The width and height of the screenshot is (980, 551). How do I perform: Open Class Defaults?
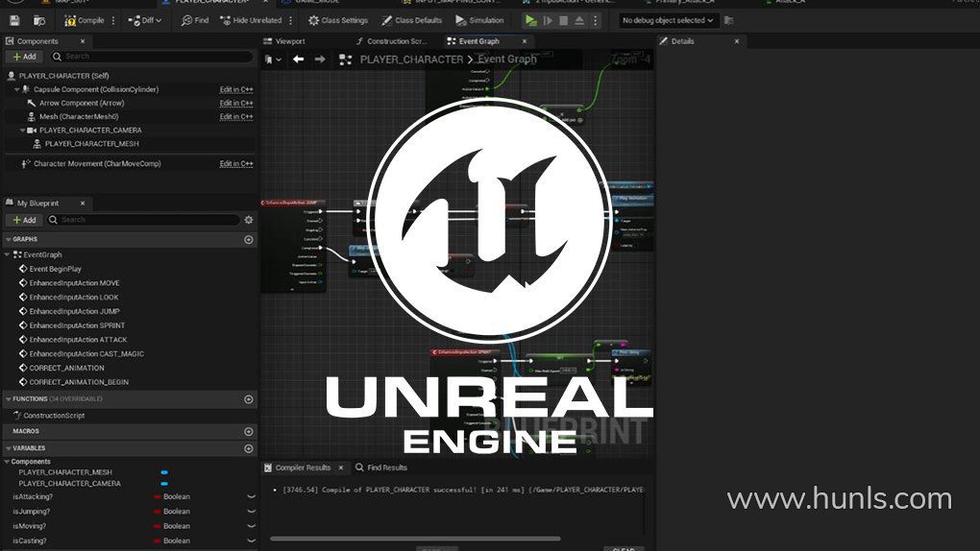(412, 20)
